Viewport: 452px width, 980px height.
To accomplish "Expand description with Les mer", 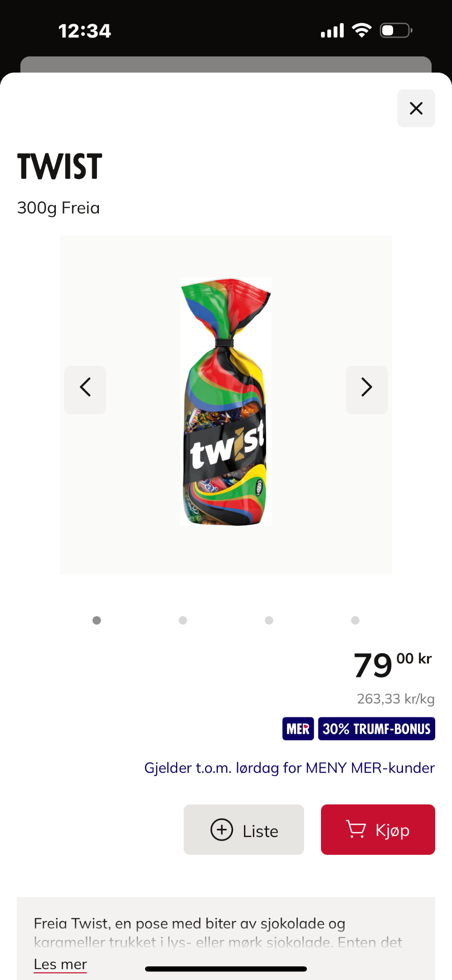I will click(60, 964).
